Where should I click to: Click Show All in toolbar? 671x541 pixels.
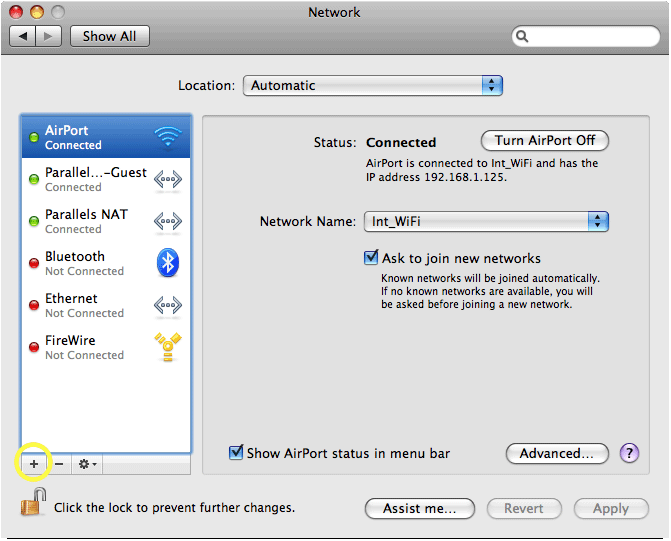coord(109,36)
